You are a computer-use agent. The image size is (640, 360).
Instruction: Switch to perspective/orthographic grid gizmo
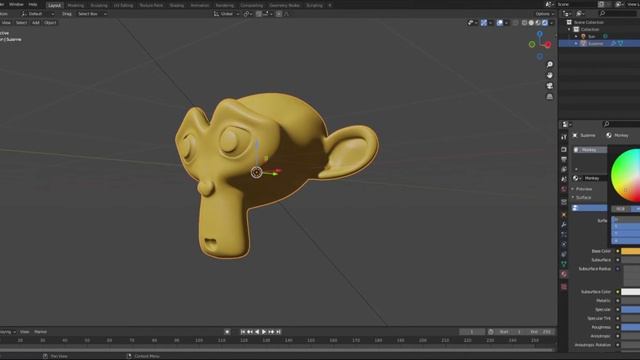(x=549, y=96)
